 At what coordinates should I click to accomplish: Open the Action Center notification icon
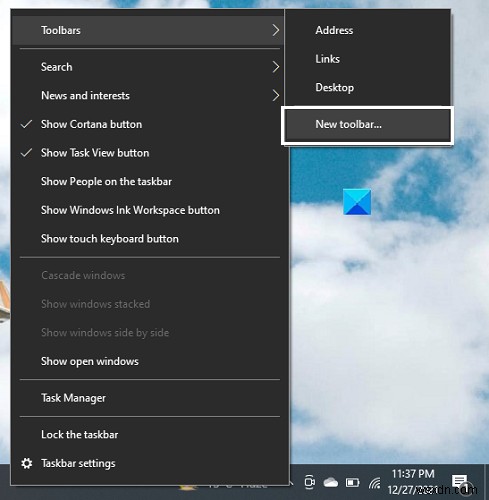point(460,482)
